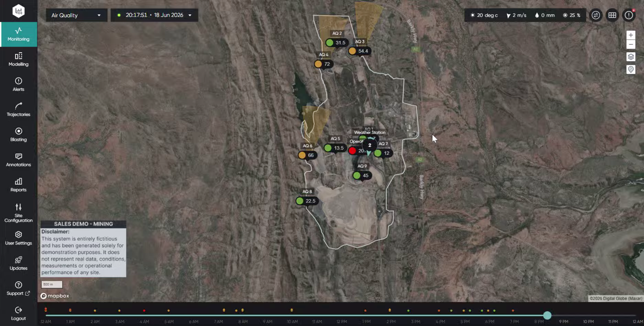The height and width of the screenshot is (326, 644).
Task: Open the grid table view icon
Action: coord(612,15)
